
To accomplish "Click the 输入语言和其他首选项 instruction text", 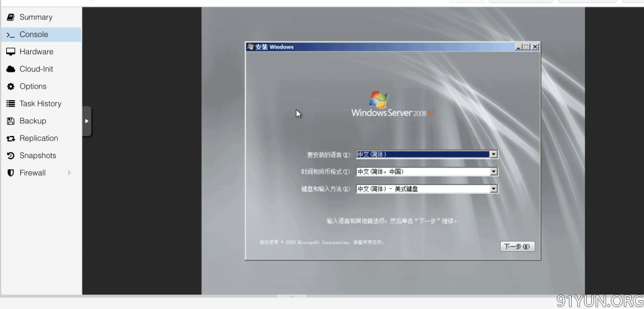I will pyautogui.click(x=392, y=221).
